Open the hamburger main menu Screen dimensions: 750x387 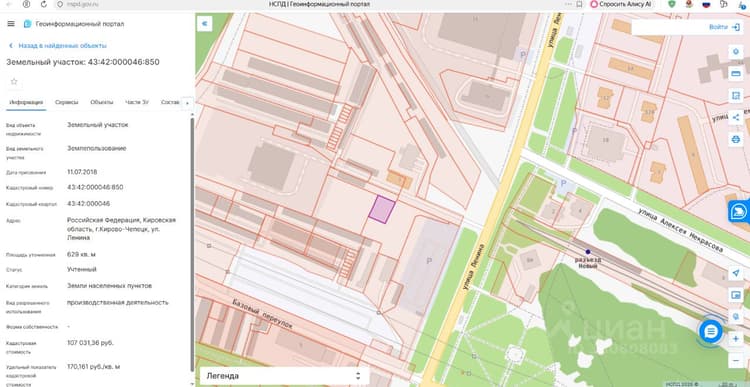click(x=11, y=23)
